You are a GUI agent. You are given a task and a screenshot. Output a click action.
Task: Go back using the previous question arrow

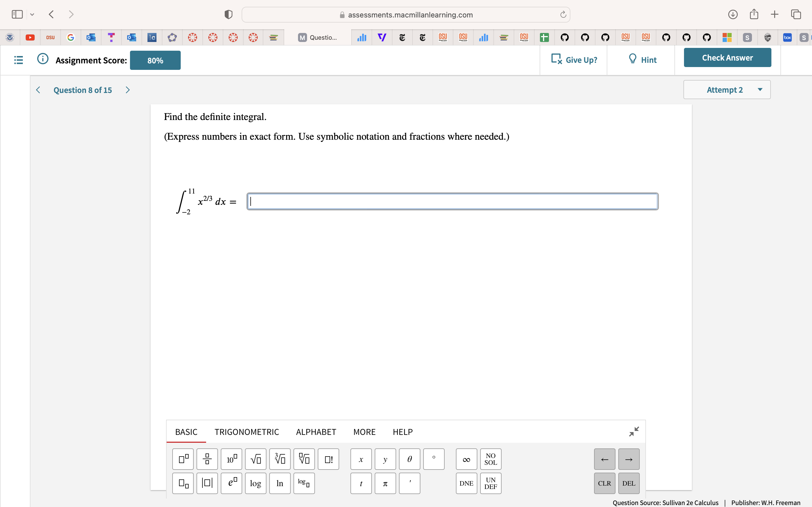[38, 90]
